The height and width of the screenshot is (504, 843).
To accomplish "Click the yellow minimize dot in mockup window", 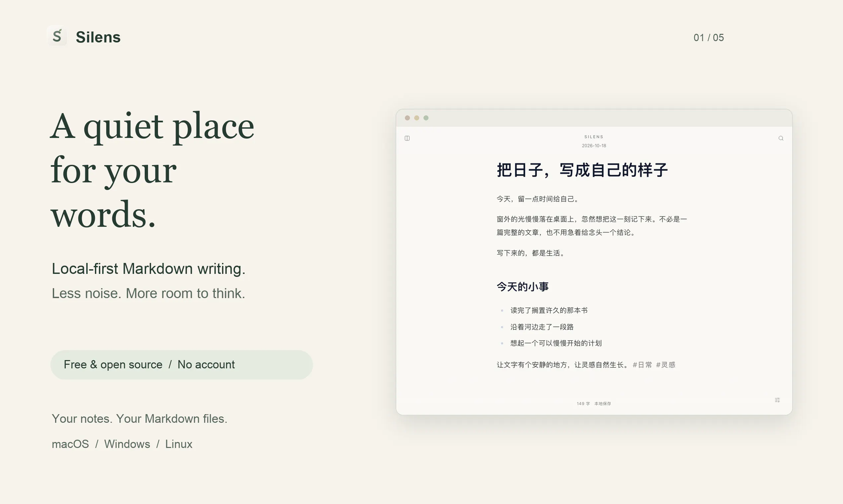I will pos(417,118).
